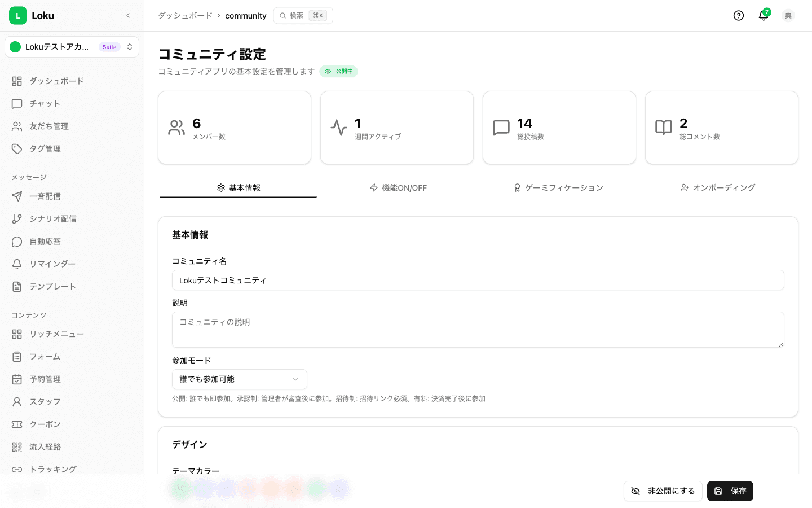Open チャット from the sidebar icon
Viewport: 812px width, 508px height.
[17, 103]
